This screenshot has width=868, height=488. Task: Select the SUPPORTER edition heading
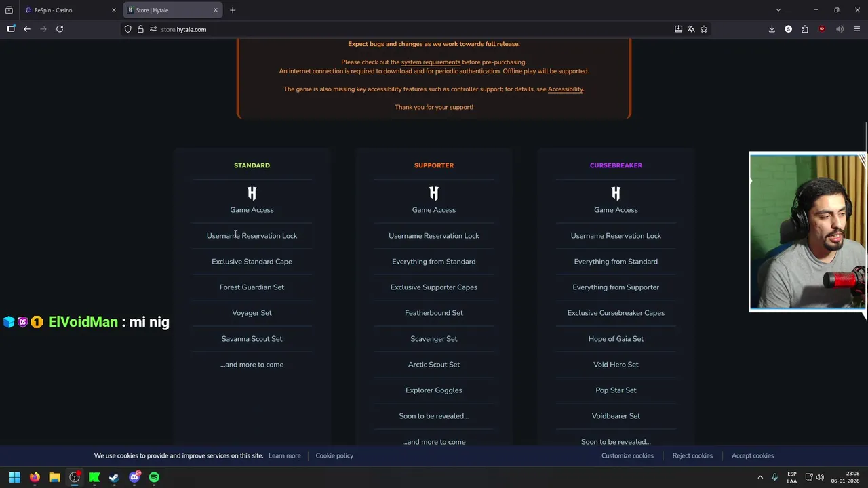point(434,165)
